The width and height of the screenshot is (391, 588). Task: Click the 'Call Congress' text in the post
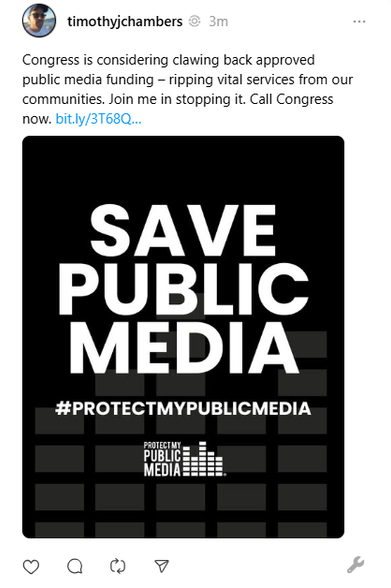coord(291,99)
